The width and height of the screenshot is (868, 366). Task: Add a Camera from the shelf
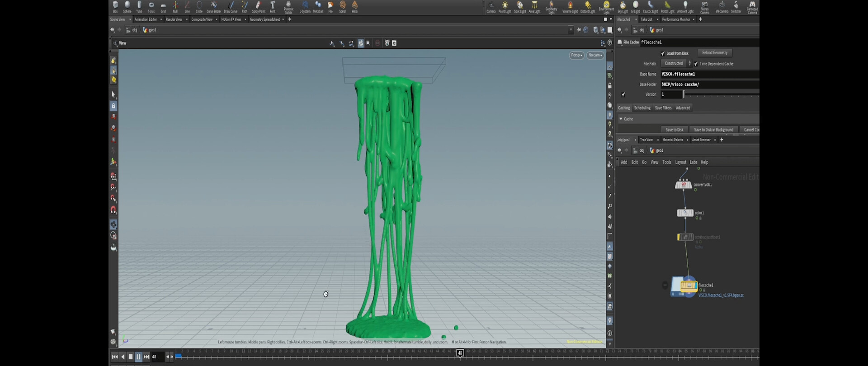coord(491,6)
